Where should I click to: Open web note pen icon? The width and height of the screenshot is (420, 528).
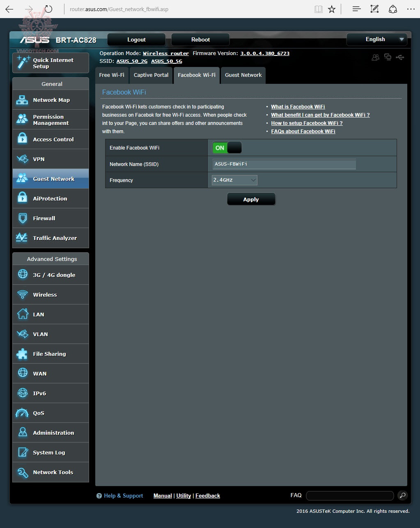coord(375,9)
